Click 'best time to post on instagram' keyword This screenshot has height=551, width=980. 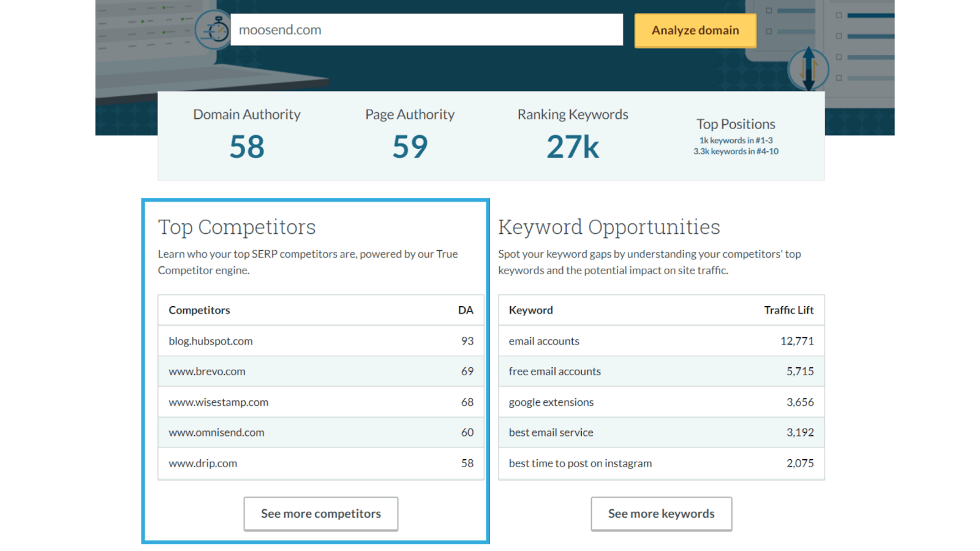(x=580, y=463)
